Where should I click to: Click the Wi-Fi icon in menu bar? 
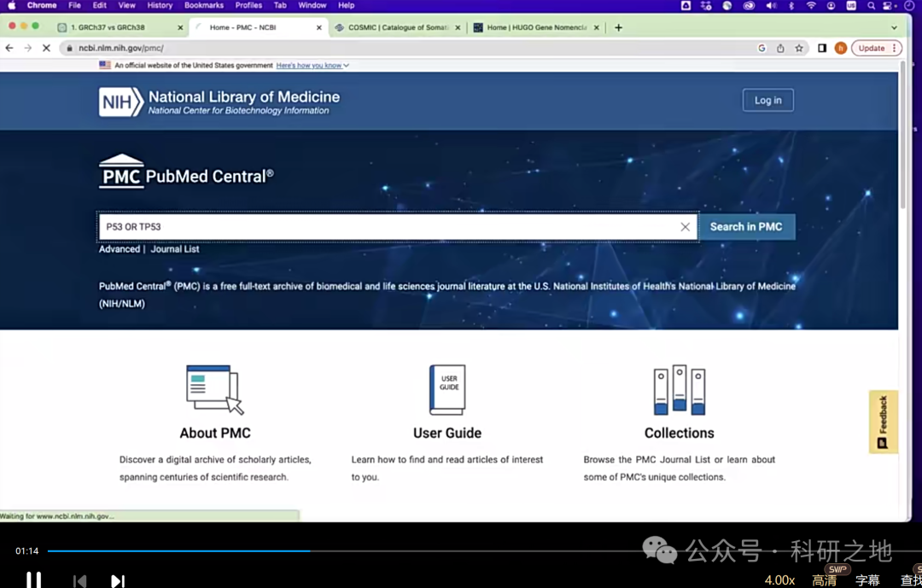(811, 5)
